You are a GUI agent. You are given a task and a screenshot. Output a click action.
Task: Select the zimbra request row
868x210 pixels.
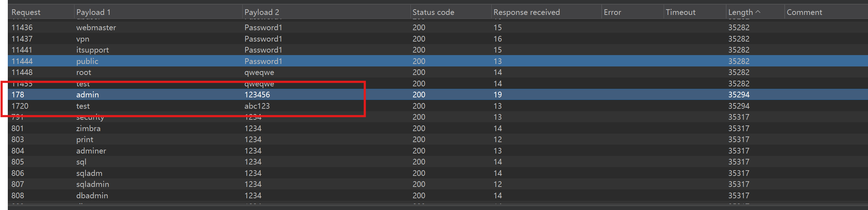(88, 128)
